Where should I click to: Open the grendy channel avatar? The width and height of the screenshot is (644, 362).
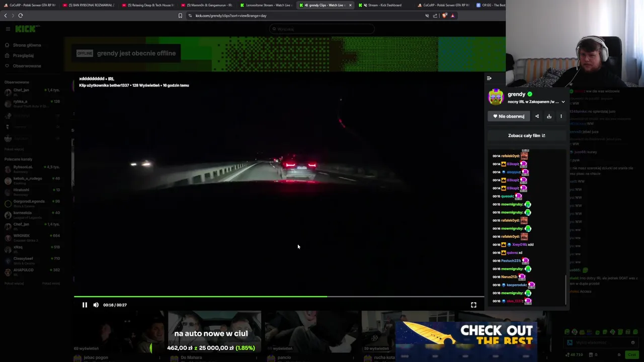pos(496,97)
